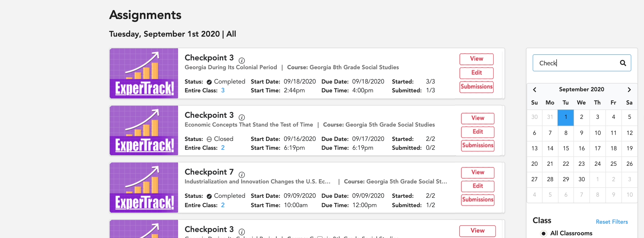Select August 31 in the calendar
The image size is (644, 238).
click(x=550, y=117)
